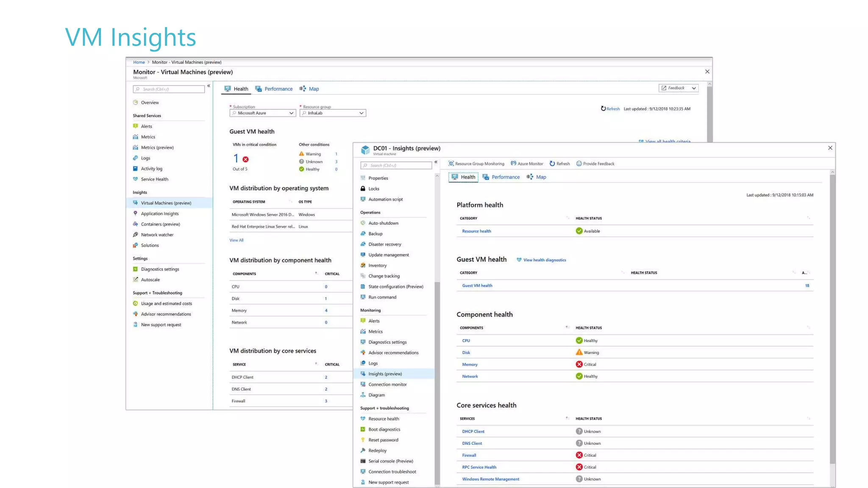
Task: Switch to Health tab in Monitor window
Action: tap(236, 89)
